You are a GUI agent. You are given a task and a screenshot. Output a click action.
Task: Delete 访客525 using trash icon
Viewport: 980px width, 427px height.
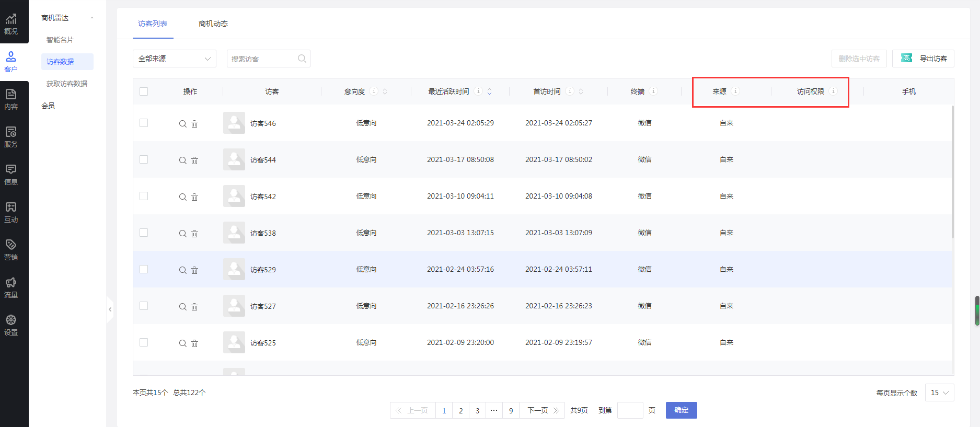[x=194, y=343]
